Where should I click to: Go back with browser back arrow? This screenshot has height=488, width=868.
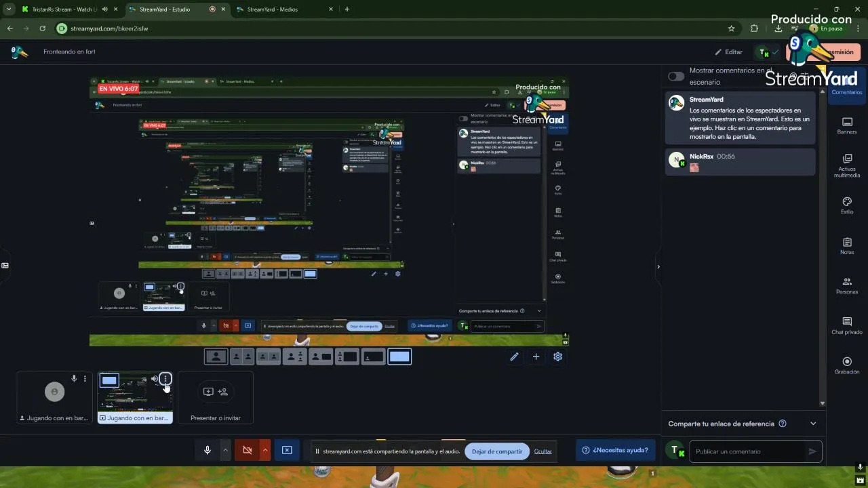click(9, 28)
